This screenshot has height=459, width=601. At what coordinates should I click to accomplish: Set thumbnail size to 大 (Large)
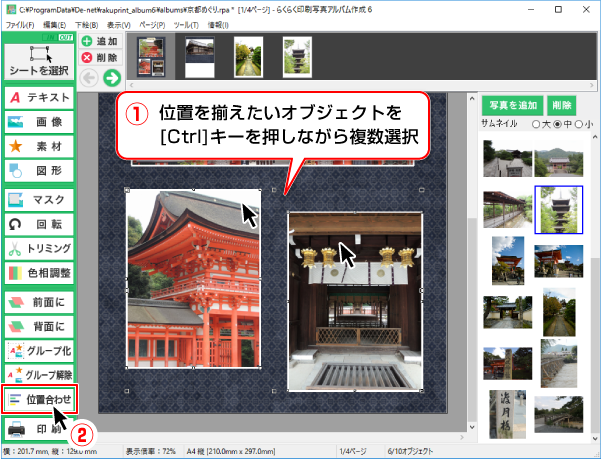tap(536, 123)
